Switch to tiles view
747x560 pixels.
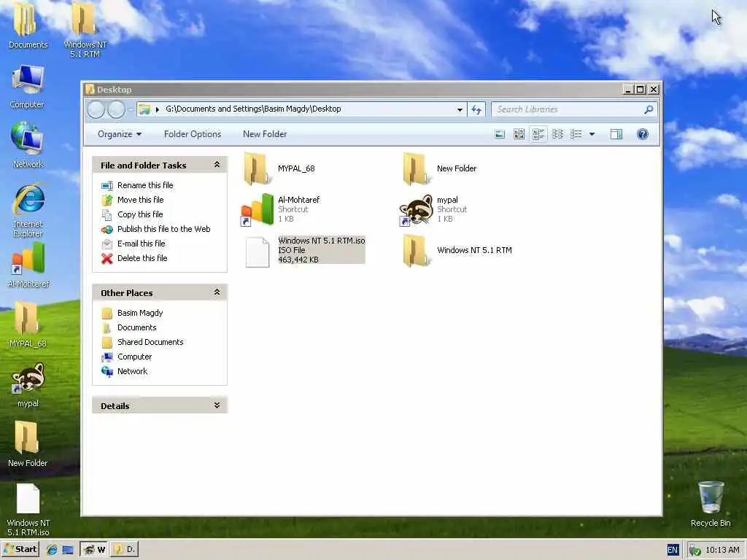click(538, 134)
